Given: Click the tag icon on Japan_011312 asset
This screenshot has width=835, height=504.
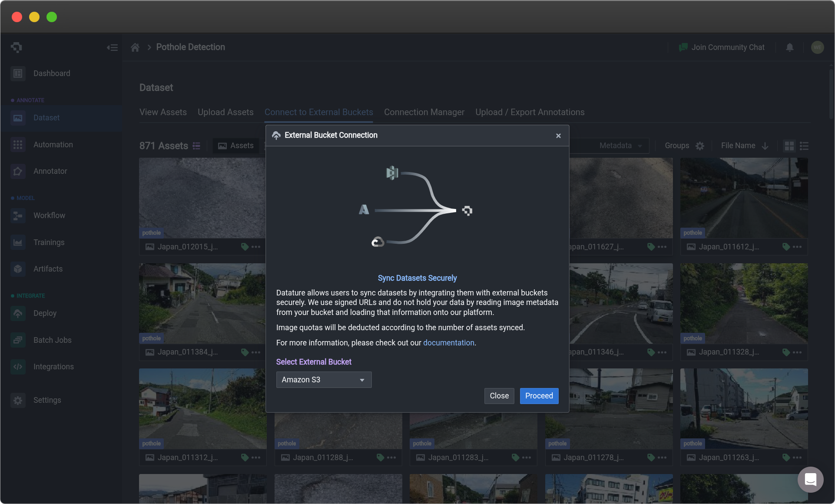Looking at the screenshot, I should (245, 458).
